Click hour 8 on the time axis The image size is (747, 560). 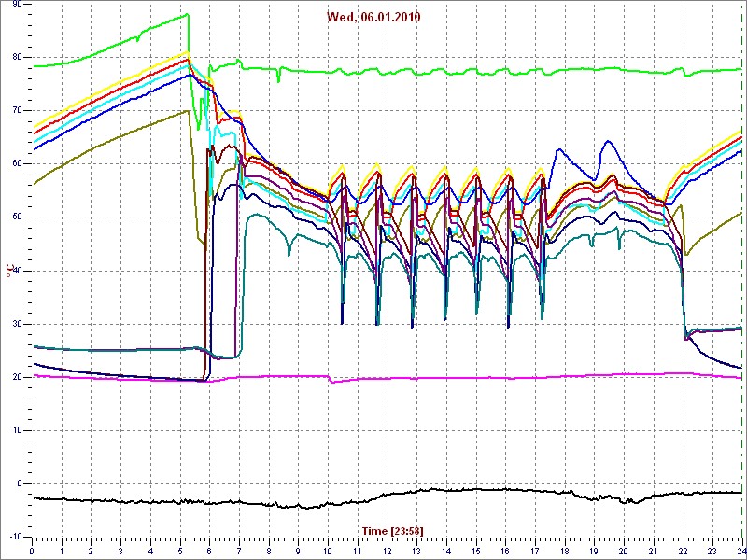pyautogui.click(x=269, y=550)
